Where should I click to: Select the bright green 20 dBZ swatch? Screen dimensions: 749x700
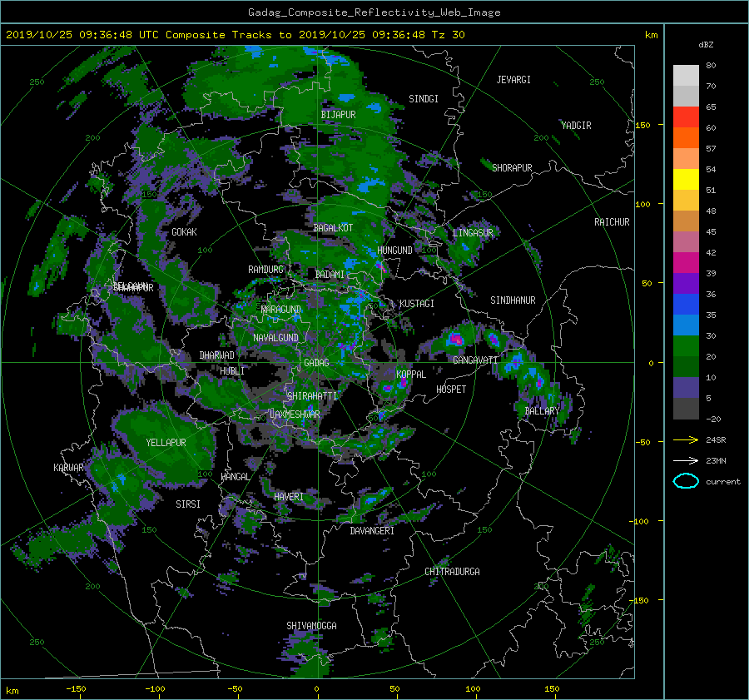(686, 346)
